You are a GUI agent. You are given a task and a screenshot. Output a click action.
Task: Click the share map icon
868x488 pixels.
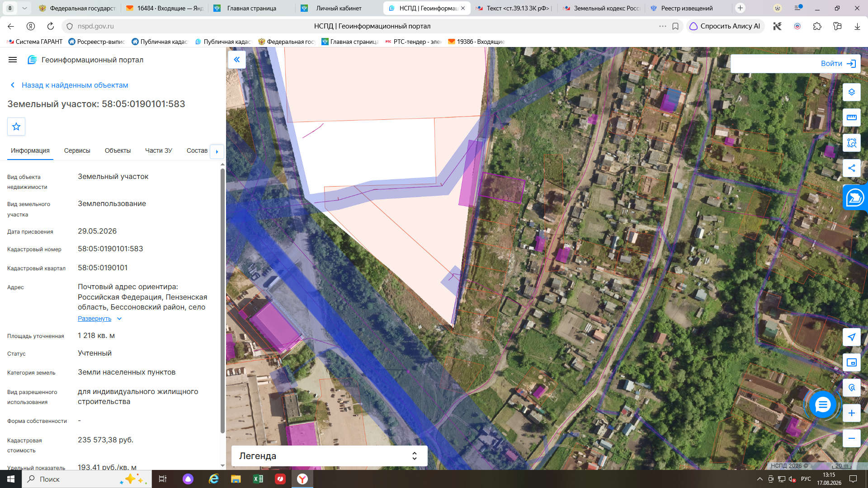coord(851,168)
